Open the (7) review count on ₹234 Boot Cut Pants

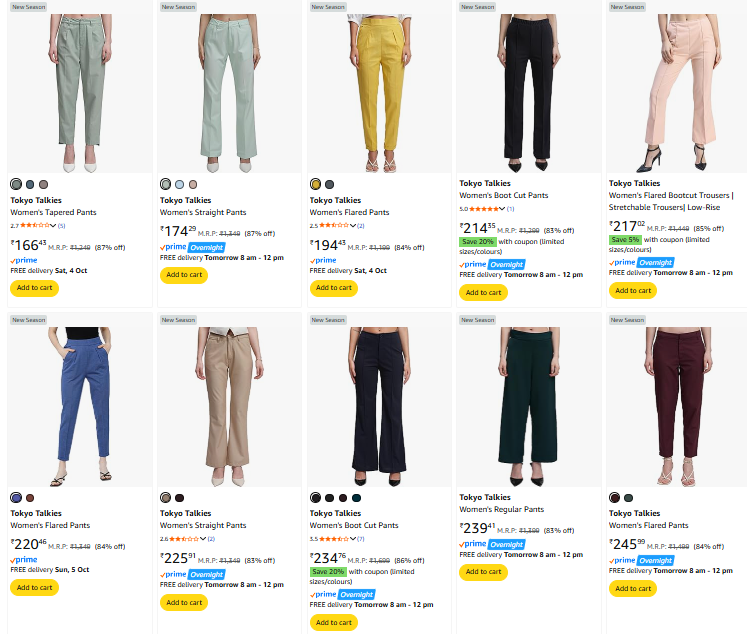(x=361, y=539)
